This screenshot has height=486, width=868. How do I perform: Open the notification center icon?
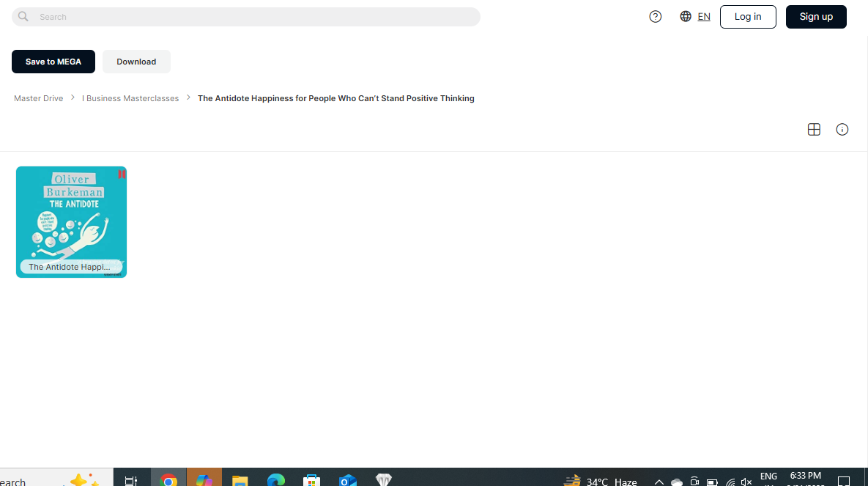pos(844,481)
